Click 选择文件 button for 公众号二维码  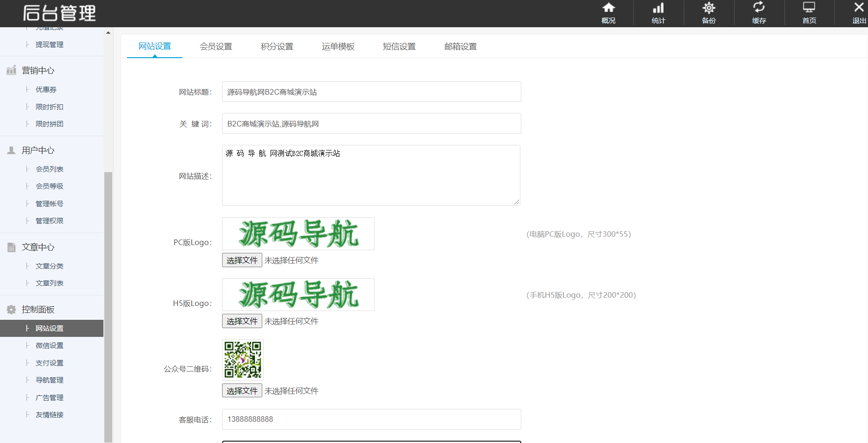pyautogui.click(x=242, y=391)
